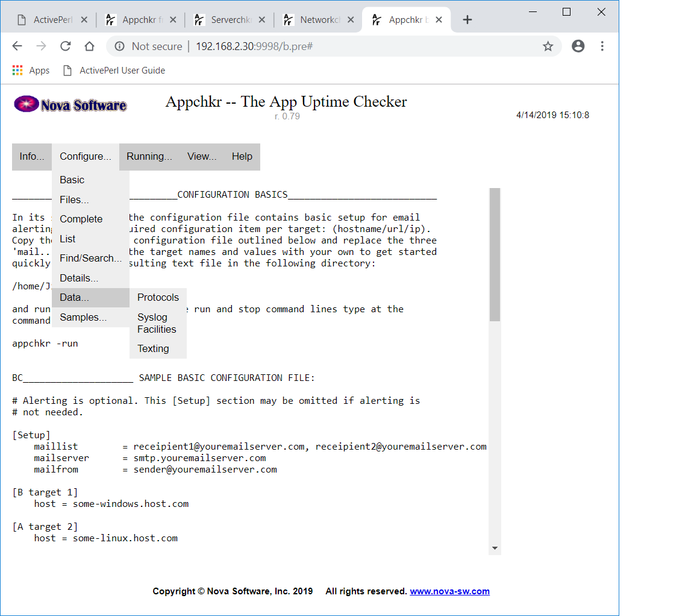Click the 'appchkr -run' command text

click(x=45, y=344)
